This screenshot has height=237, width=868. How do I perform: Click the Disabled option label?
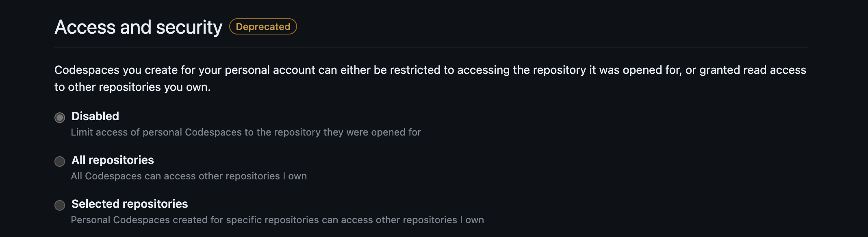click(95, 116)
